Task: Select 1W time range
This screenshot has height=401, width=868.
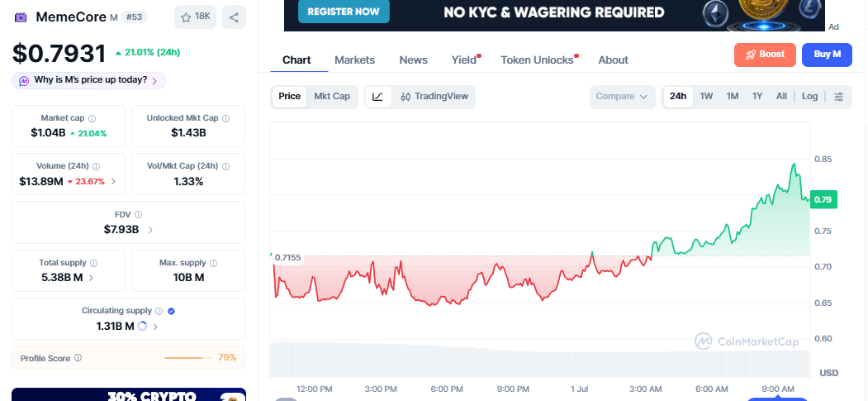Action: 706,97
